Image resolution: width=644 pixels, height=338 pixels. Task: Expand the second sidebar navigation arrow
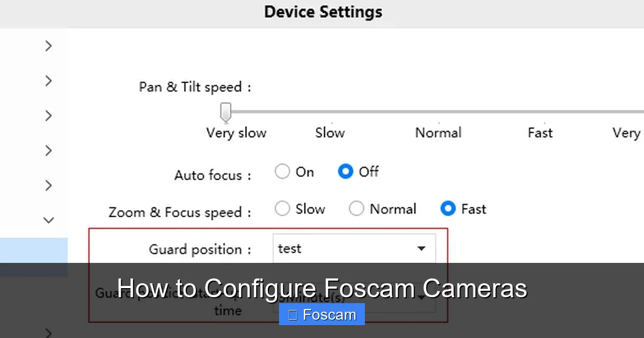[x=48, y=80]
